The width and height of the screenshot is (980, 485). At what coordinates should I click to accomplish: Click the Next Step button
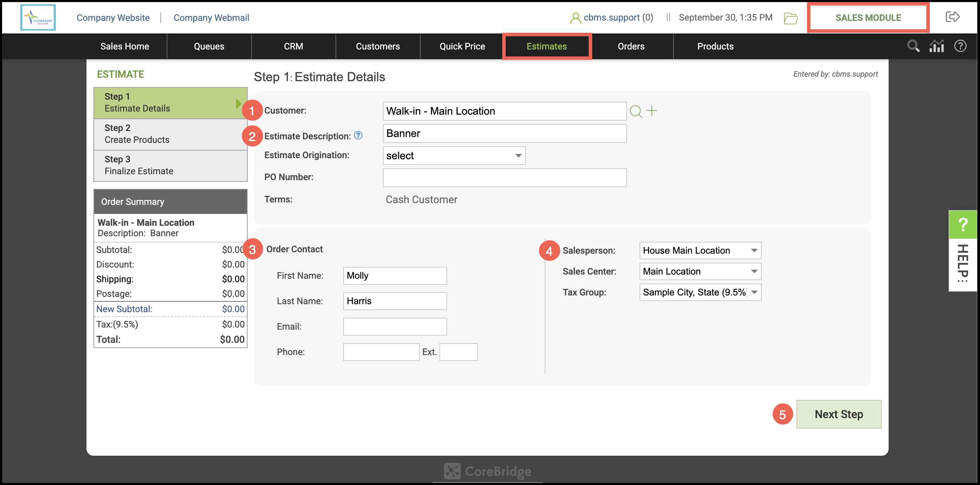pyautogui.click(x=838, y=414)
